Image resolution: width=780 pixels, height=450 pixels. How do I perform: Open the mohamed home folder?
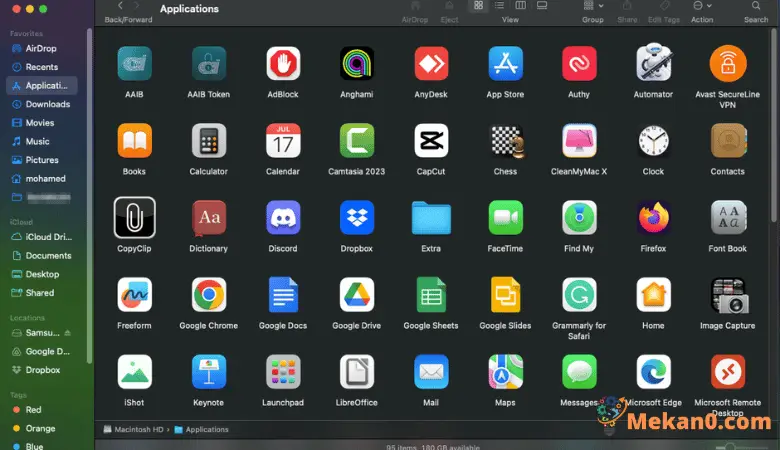coord(42,179)
